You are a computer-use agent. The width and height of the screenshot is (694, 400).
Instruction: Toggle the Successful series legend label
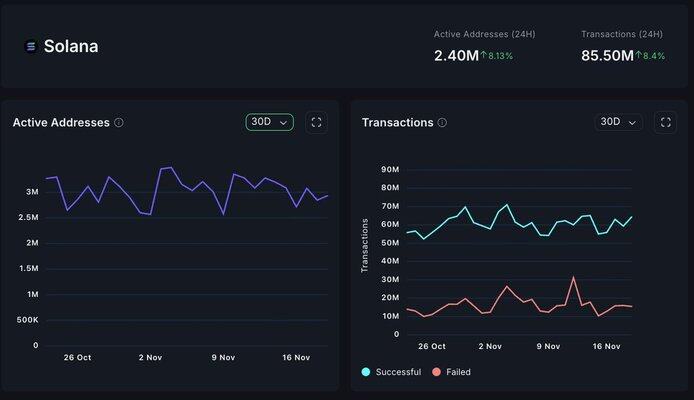pos(398,371)
